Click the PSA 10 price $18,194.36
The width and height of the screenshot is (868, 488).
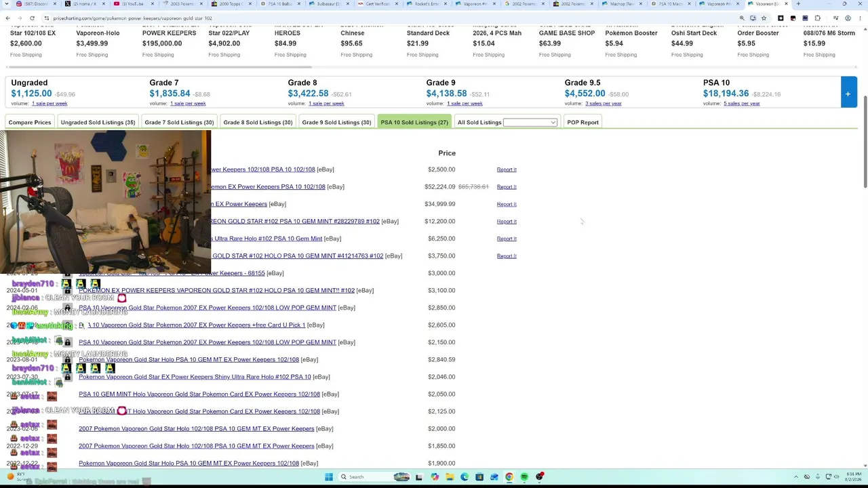coord(726,94)
